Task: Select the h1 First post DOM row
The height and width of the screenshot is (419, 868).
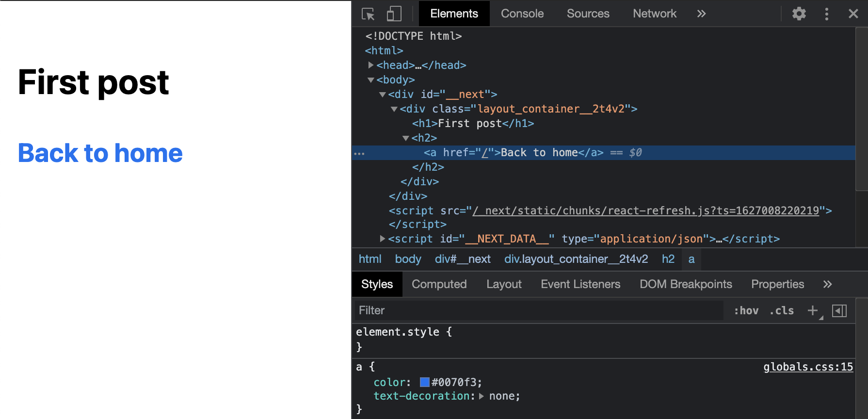Action: click(x=473, y=123)
